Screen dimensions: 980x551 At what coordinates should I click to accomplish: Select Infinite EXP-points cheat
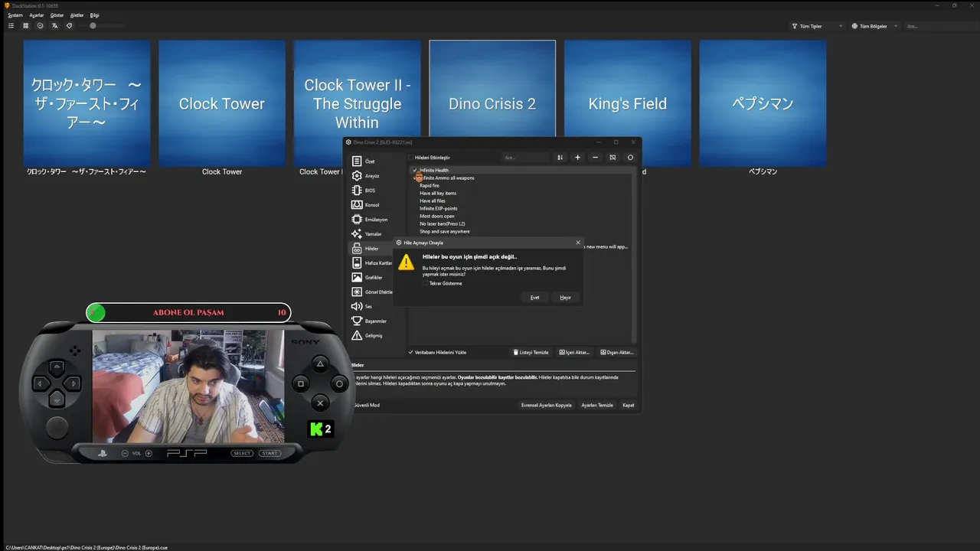pos(439,208)
